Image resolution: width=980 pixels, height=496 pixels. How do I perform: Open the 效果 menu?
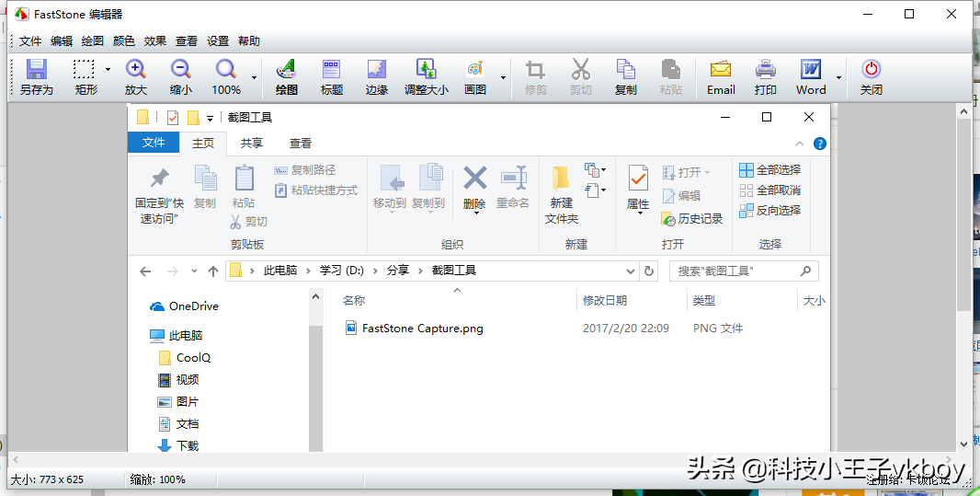point(155,41)
